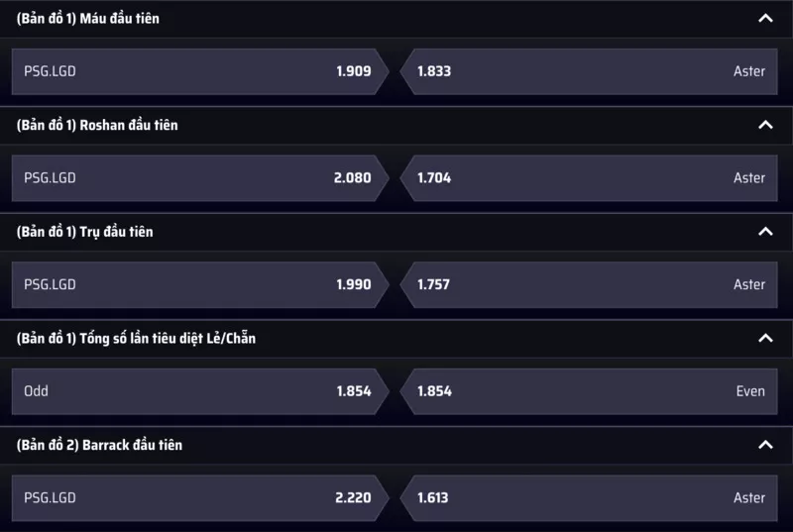
Task: Select PSG.LGD first tower at 1.990
Action: pyautogui.click(x=198, y=284)
